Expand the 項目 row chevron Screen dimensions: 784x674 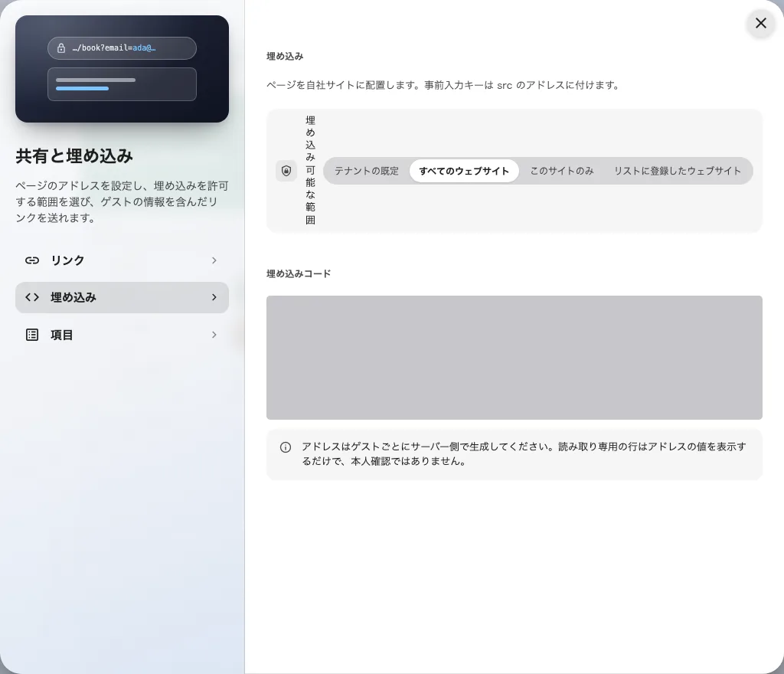(214, 335)
